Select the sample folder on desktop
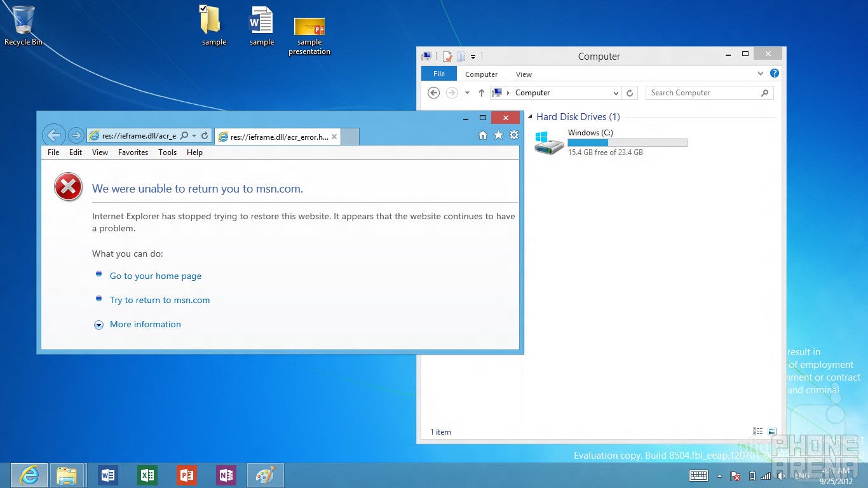 click(214, 25)
